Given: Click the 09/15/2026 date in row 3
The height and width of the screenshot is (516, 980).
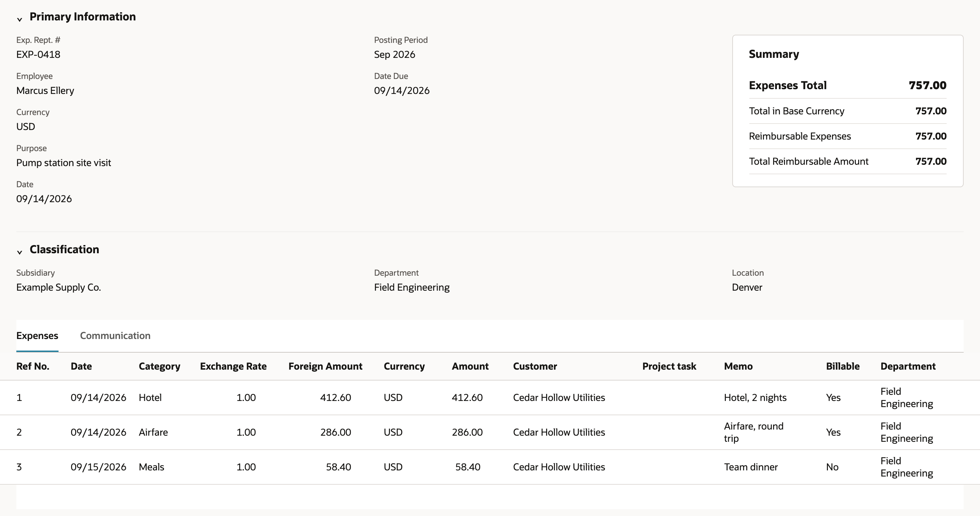Looking at the screenshot, I should click(98, 467).
